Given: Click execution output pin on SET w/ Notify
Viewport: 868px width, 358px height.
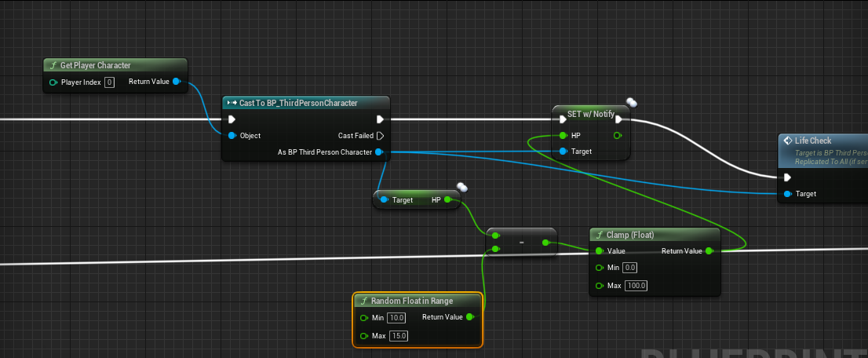Looking at the screenshot, I should click(x=618, y=119).
